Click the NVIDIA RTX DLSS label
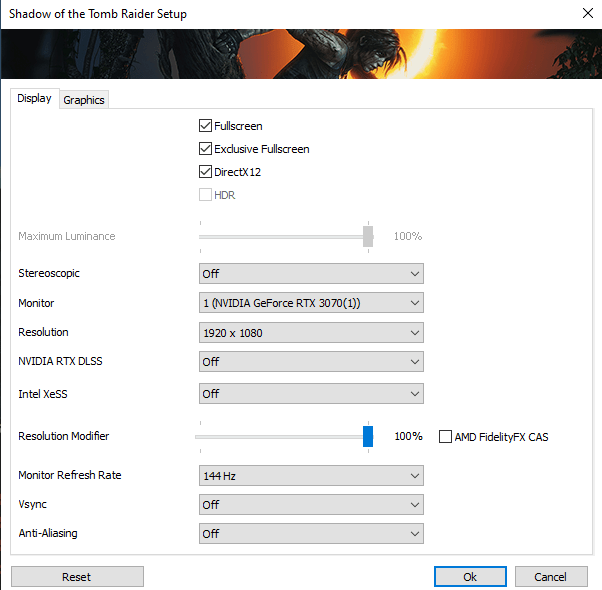Image resolution: width=602 pixels, height=590 pixels. coord(60,361)
